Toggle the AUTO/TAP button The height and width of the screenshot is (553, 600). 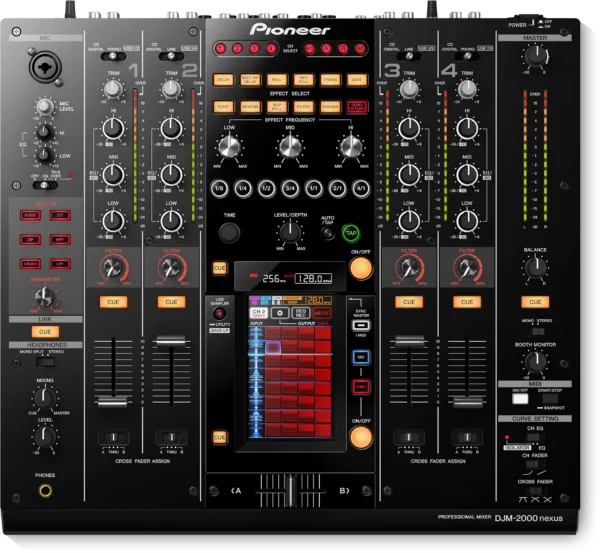coord(328,233)
